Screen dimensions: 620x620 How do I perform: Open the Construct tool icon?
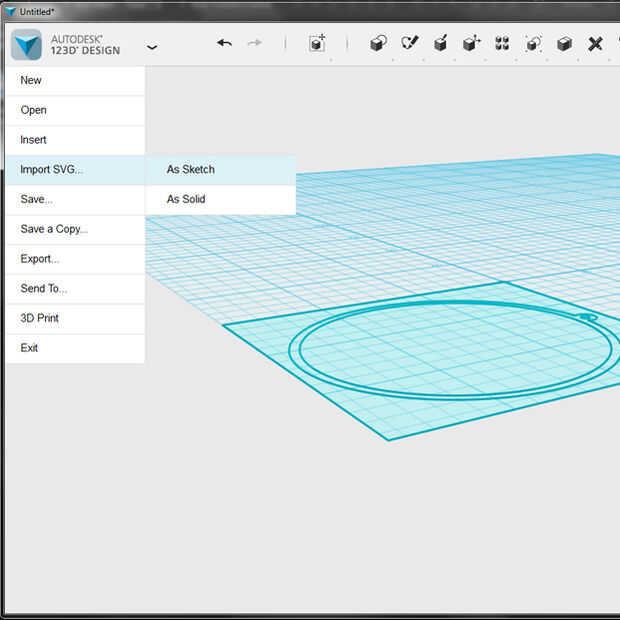[x=440, y=43]
